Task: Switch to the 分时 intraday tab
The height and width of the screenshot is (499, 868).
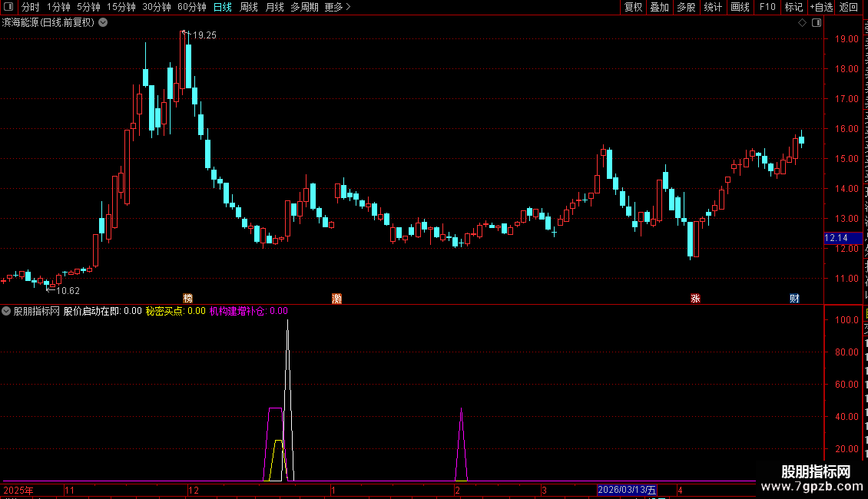Action: click(x=31, y=7)
